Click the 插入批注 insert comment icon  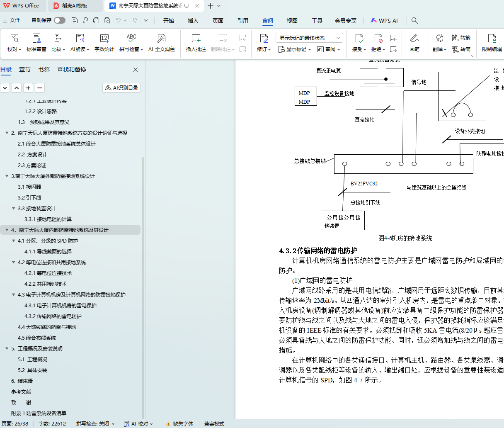coord(196,39)
